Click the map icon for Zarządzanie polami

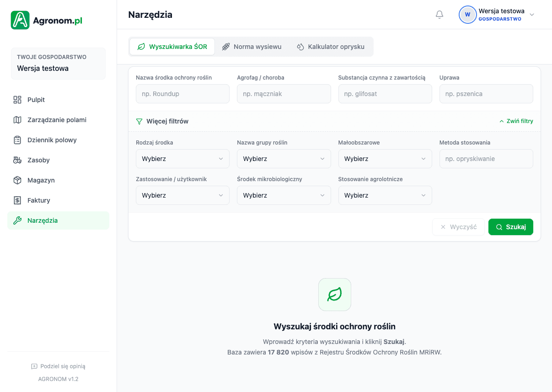point(17,120)
